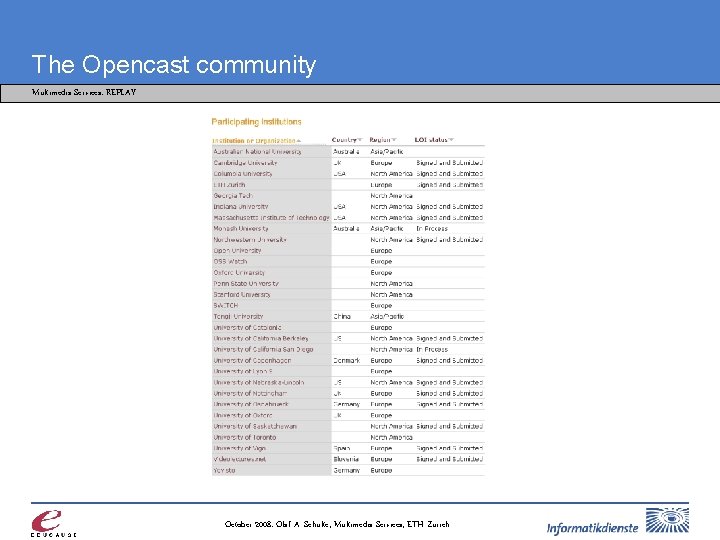
Task: Select Videolectures.net row name
Action: click(x=239, y=459)
